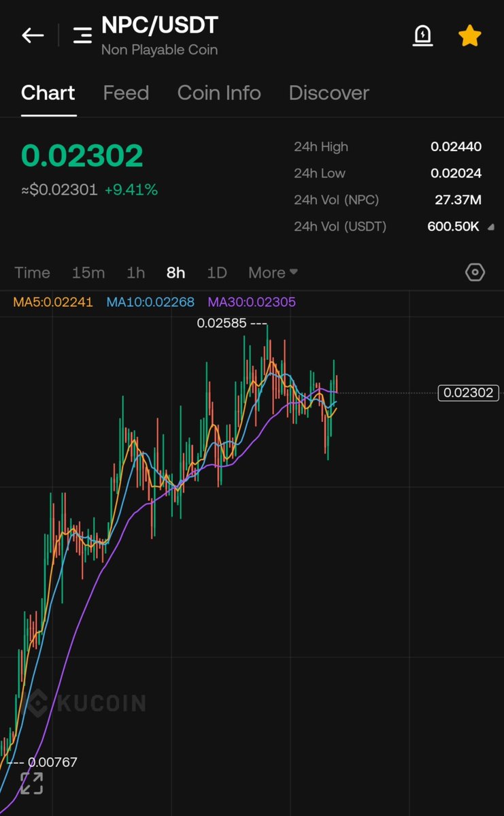
Task: Expand chart to fullscreen
Action: (x=32, y=783)
